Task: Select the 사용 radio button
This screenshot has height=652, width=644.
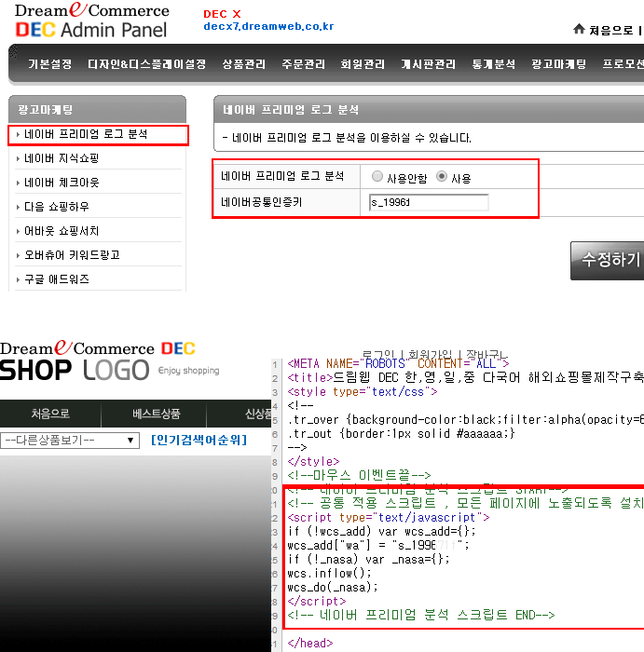Action: pos(442,177)
